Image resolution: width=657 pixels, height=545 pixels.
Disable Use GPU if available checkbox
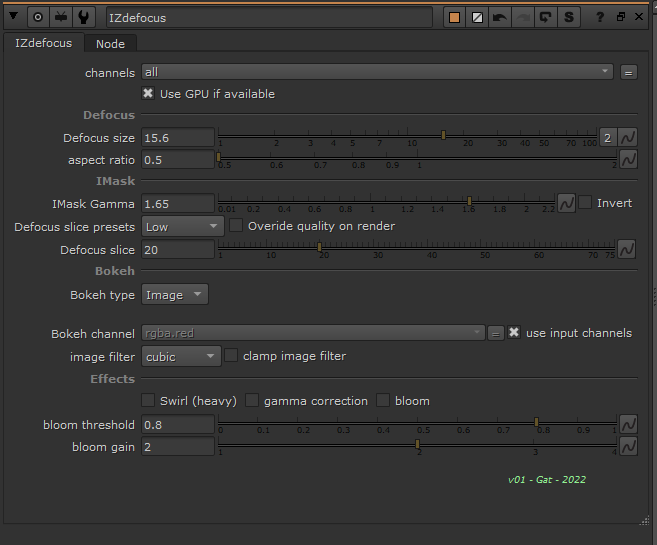click(149, 94)
